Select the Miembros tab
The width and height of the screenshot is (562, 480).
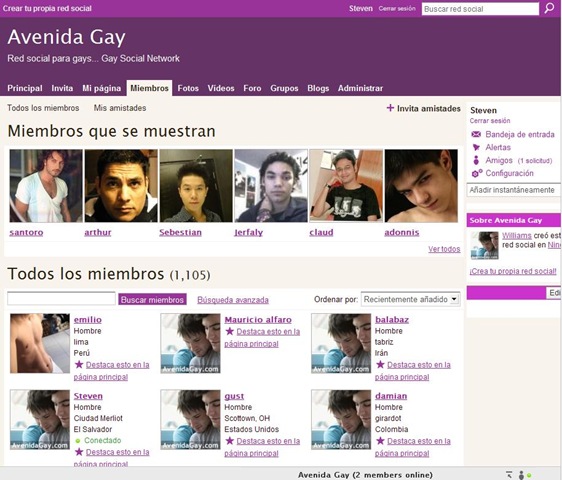(x=149, y=88)
